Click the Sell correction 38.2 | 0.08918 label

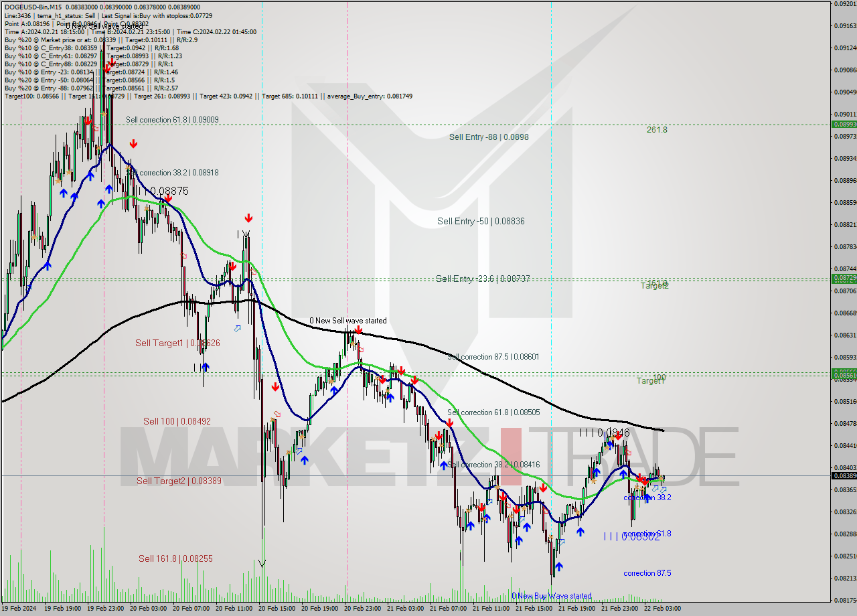pyautogui.click(x=172, y=173)
